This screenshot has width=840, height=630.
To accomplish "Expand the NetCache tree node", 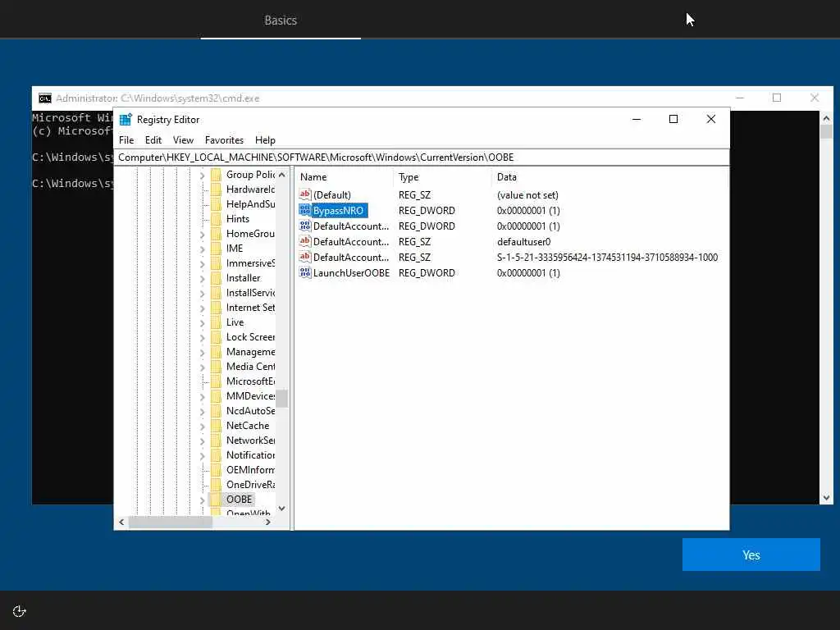I will click(202, 427).
